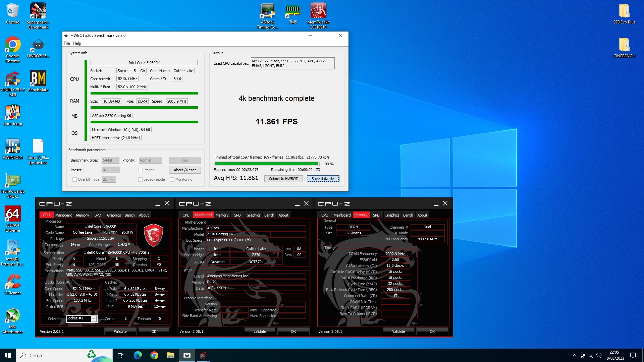Open MemTweakIt 20210910 desktop icon

tap(318, 16)
